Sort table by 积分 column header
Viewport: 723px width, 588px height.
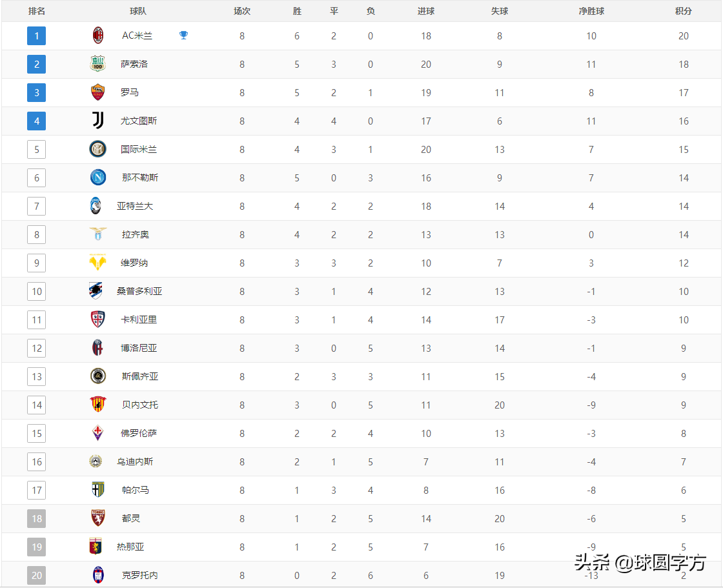pos(684,11)
